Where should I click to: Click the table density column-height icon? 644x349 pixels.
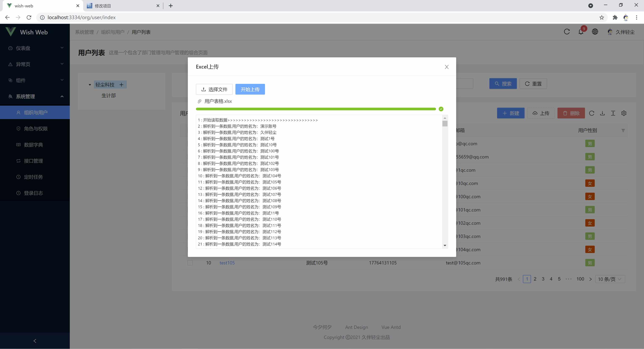613,113
